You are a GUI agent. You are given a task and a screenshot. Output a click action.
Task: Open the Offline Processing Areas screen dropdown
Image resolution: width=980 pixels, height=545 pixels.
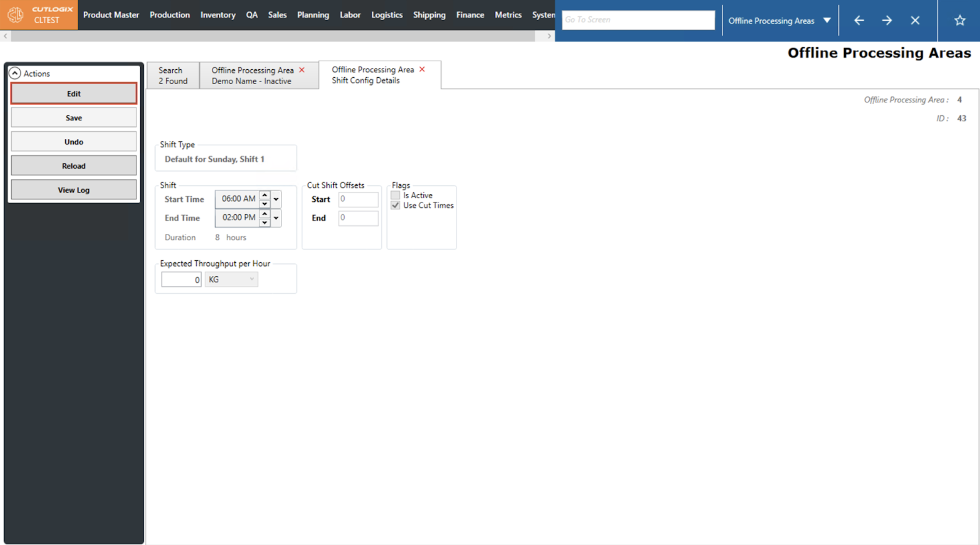(827, 20)
